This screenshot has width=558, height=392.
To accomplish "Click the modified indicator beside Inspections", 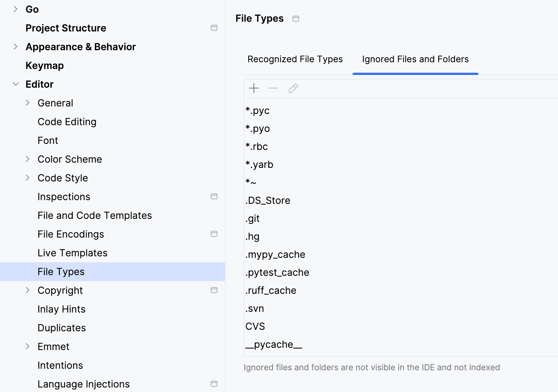I will [x=214, y=196].
